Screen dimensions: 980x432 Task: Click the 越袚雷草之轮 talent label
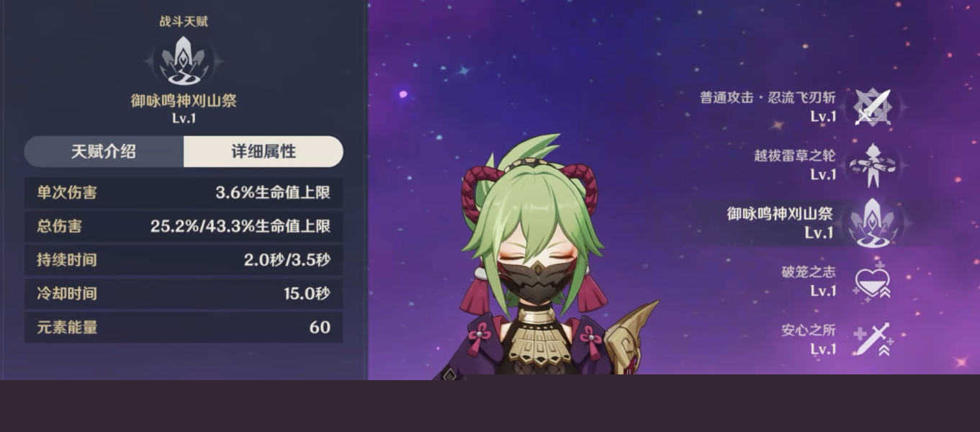[795, 156]
